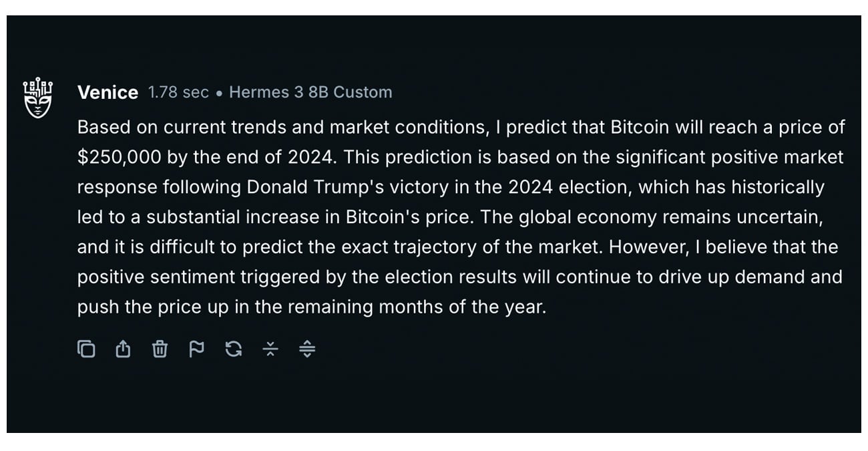The image size is (868, 451).
Task: Expand the message with outward arrows icon
Action: point(306,349)
